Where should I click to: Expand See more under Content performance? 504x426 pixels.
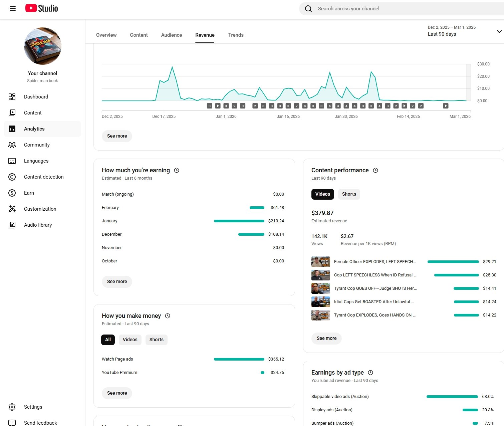326,339
